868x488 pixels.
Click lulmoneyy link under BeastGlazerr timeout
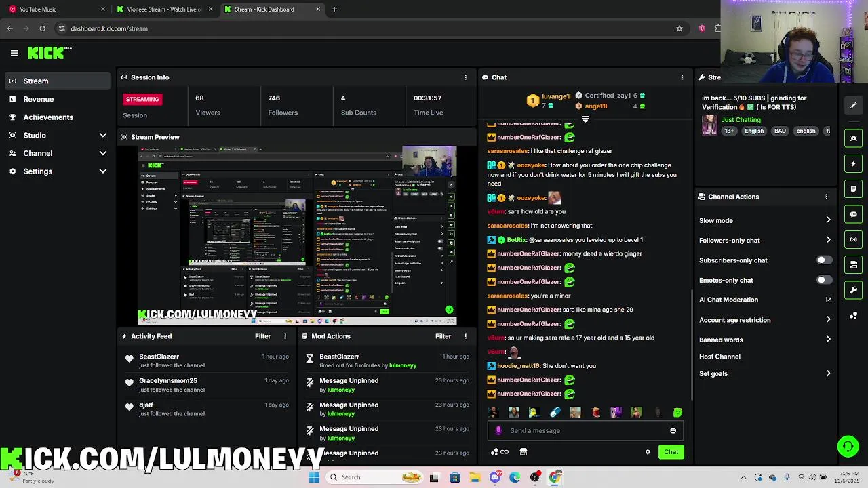pyautogui.click(x=403, y=365)
